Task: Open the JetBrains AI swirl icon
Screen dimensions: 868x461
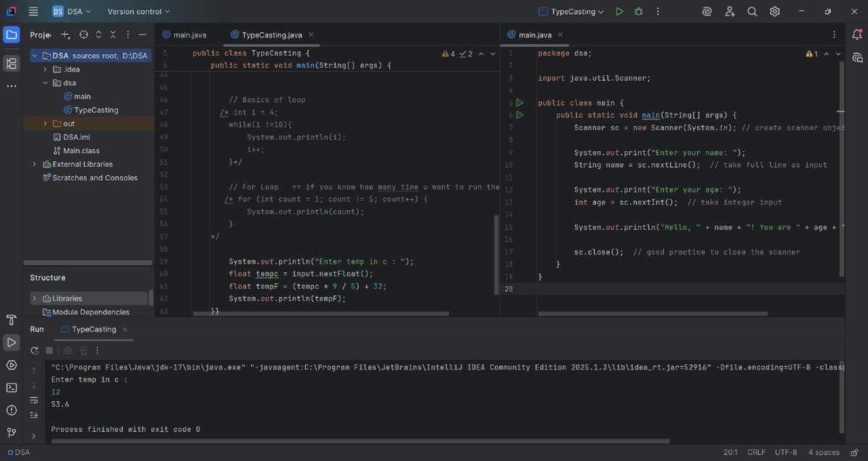Action: pos(707,12)
